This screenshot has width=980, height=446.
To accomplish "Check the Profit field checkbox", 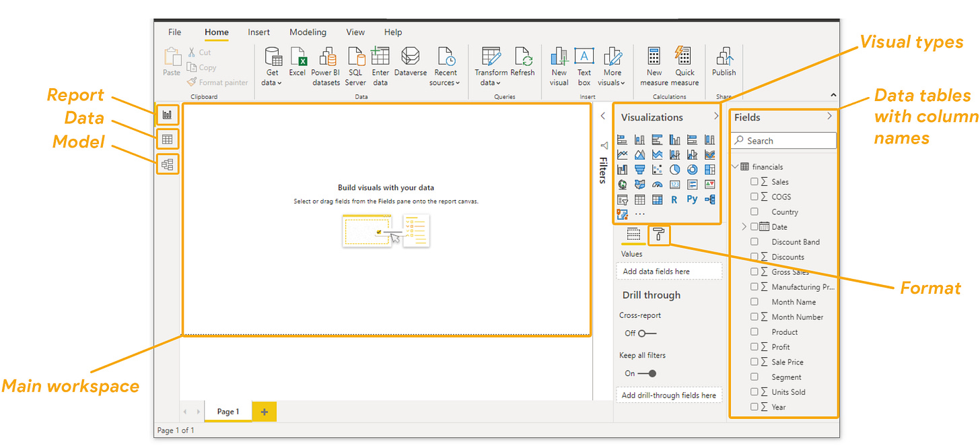I will click(755, 347).
